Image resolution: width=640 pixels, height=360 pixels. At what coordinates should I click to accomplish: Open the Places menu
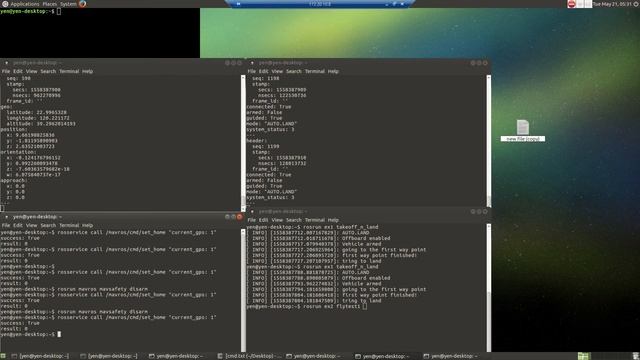[x=50, y=4]
